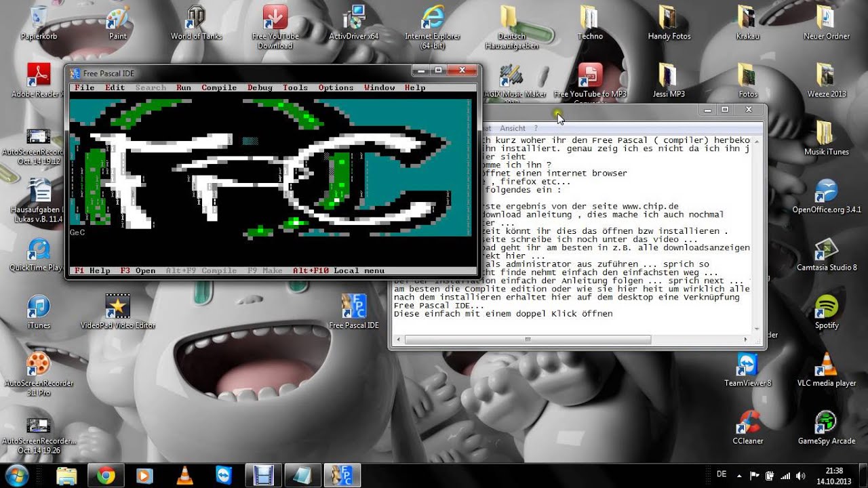
Task: Open the Window menu in Free Pascal IDE
Action: [x=379, y=87]
